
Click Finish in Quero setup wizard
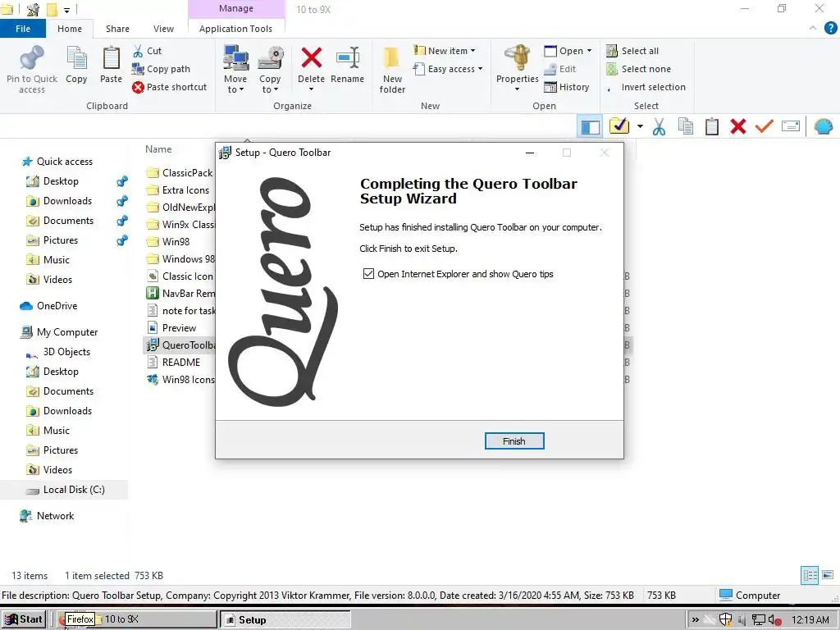click(514, 441)
